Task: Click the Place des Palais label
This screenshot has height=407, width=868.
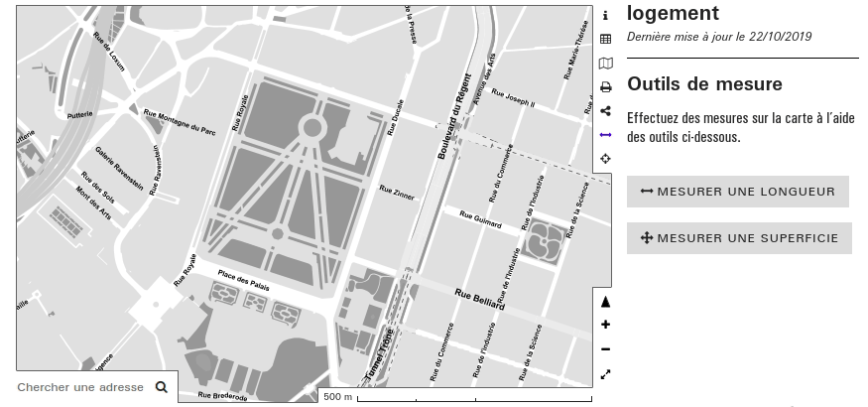Action: click(x=244, y=282)
